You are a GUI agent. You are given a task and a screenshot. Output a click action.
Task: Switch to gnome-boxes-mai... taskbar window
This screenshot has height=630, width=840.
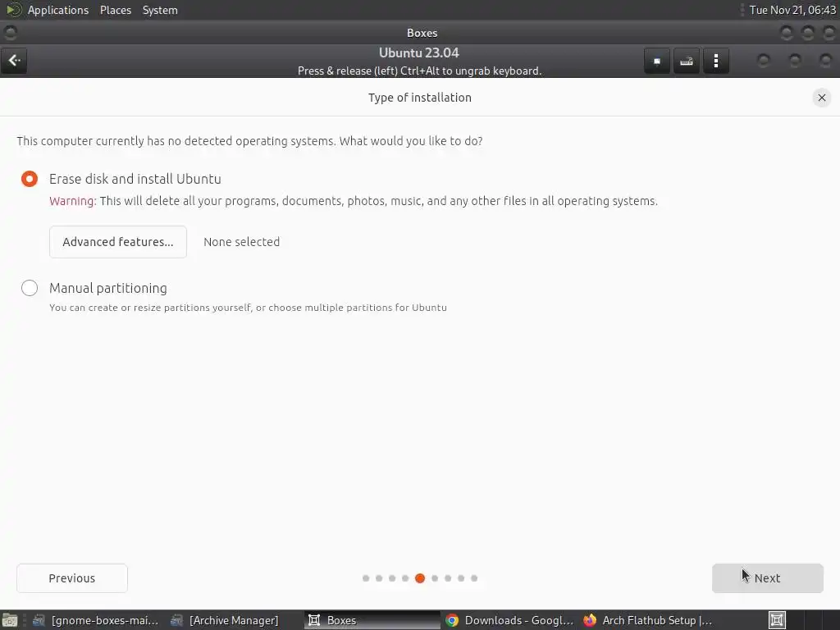96,620
